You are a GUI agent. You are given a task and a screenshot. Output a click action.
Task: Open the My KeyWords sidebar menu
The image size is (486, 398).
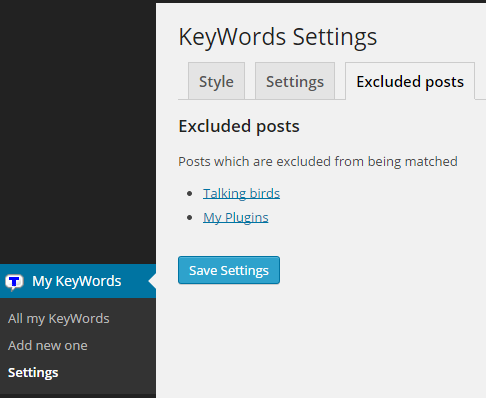pos(78,281)
